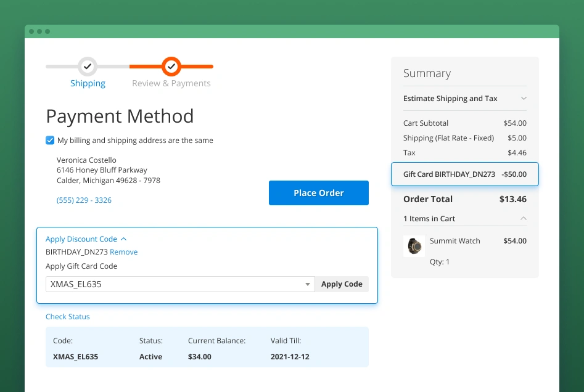Switch to the Review & Payments step
Screen dimensions: 584x392
tap(171, 83)
